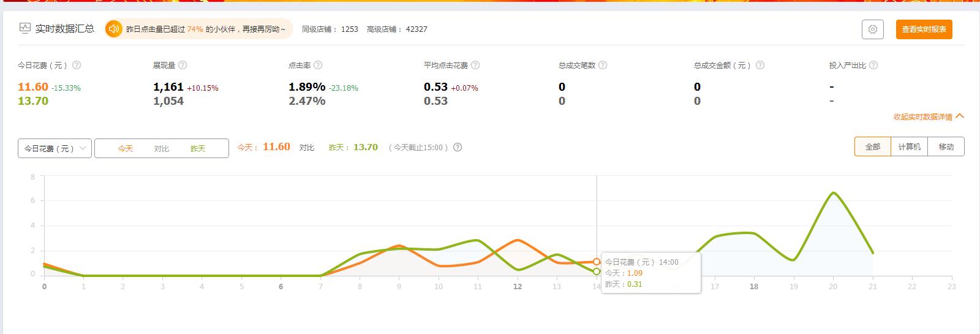Click x-axis hour label 18

pyautogui.click(x=754, y=286)
